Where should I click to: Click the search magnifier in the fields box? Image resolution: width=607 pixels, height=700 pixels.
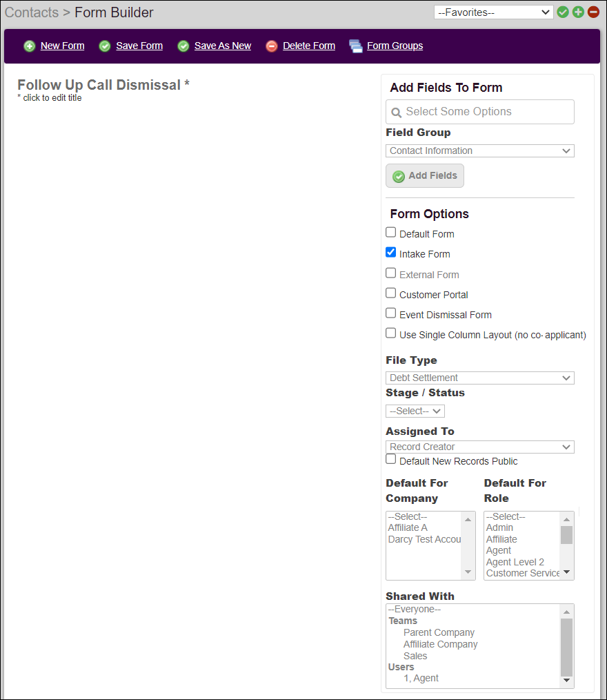(397, 111)
